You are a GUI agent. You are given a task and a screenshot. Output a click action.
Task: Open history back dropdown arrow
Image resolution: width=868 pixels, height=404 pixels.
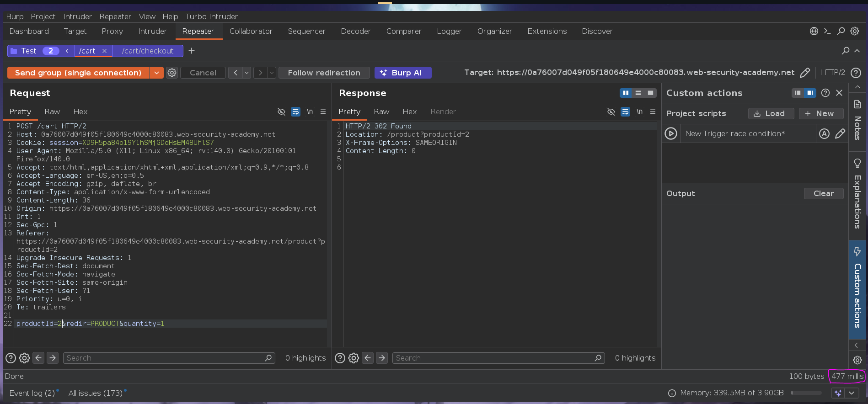(x=247, y=73)
